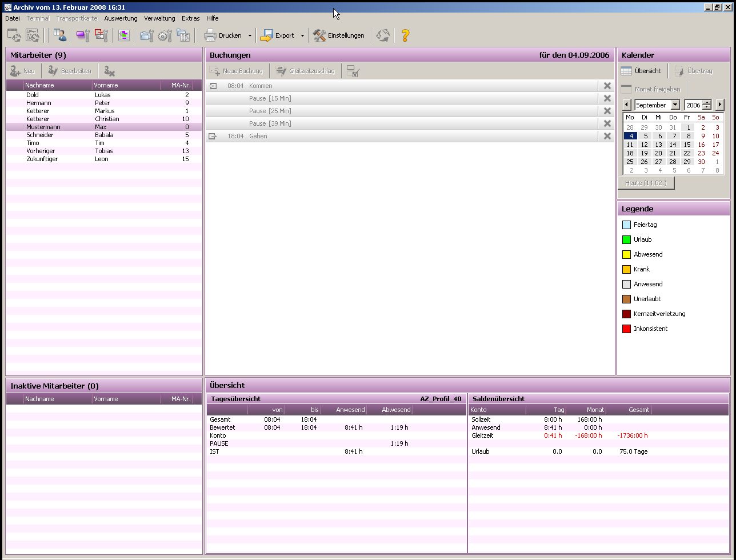Click the Bewertet row in Tagesübersicht
736x560 pixels.
337,427
